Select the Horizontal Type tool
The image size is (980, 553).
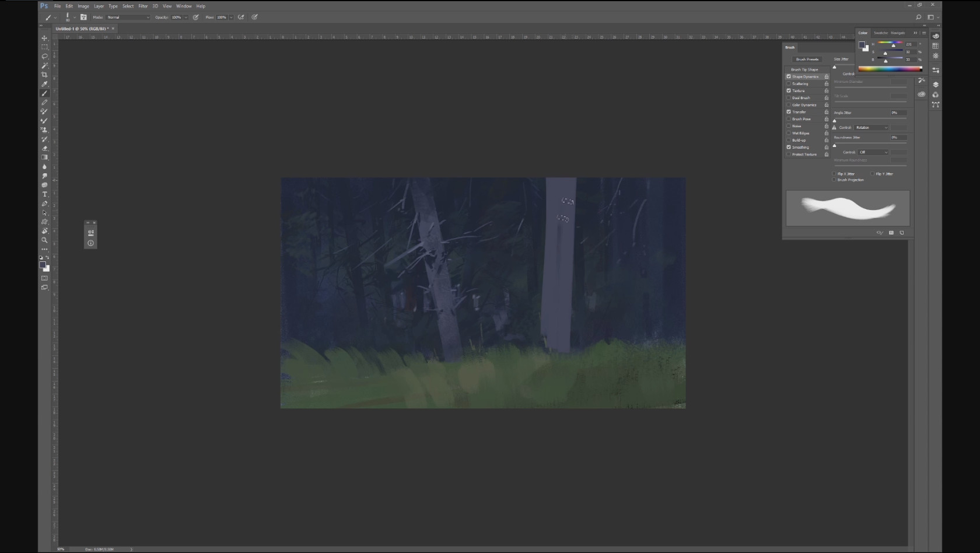tap(44, 194)
